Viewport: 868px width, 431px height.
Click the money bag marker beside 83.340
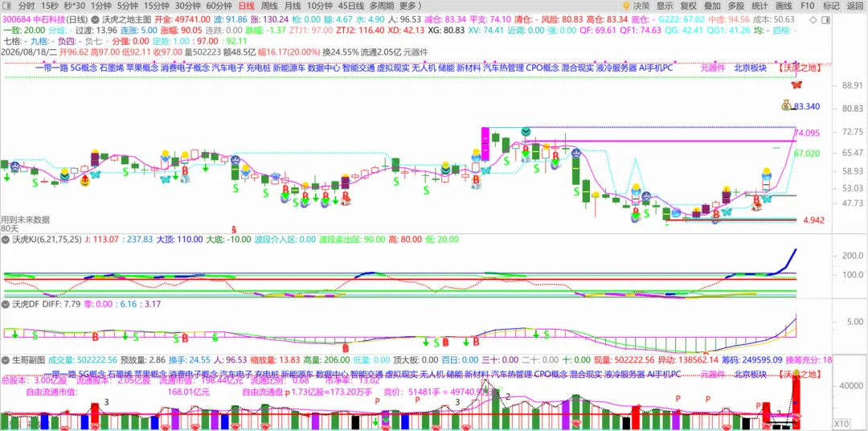787,105
